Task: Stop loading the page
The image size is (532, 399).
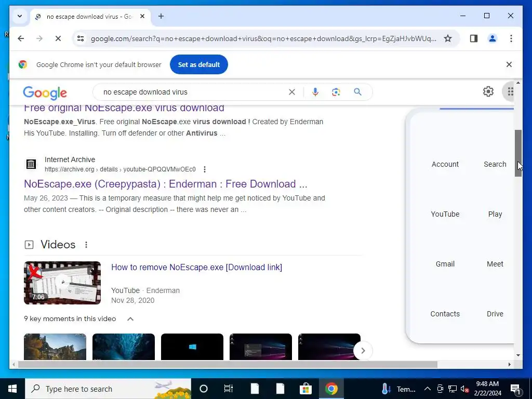Action: click(58, 38)
